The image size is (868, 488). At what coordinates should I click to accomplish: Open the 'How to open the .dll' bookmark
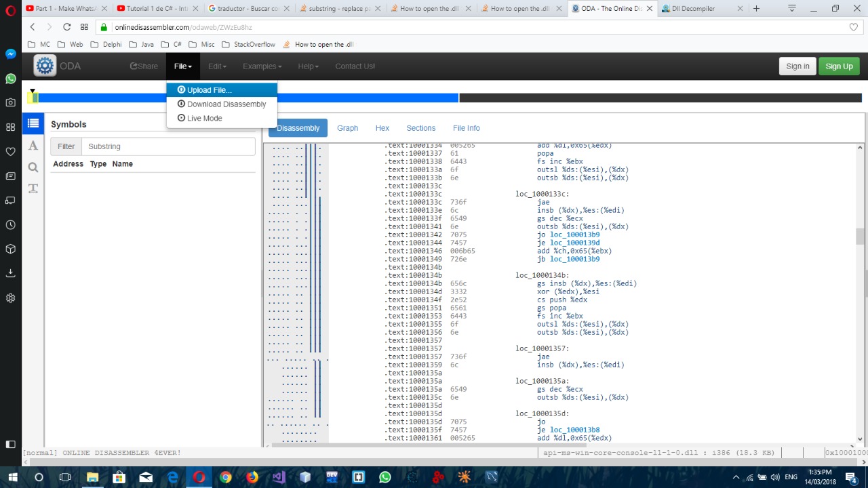(319, 44)
